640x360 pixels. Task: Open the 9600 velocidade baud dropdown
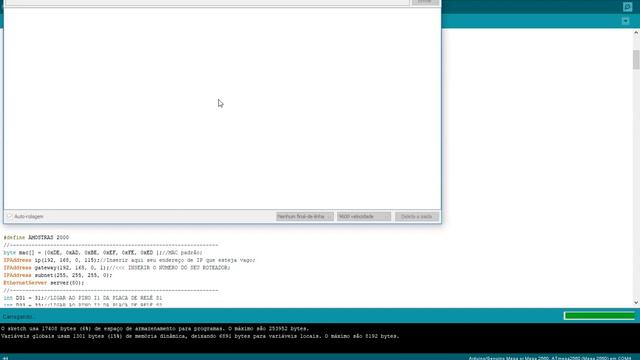click(364, 216)
